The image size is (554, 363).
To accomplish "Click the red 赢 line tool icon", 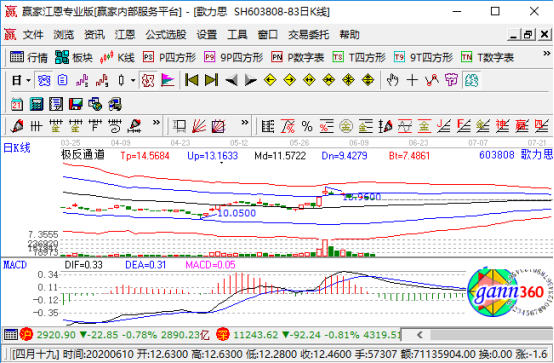I will (522, 126).
